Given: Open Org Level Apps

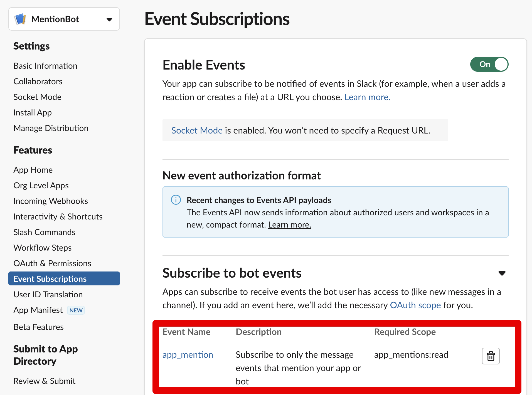Looking at the screenshot, I should click(x=41, y=186).
